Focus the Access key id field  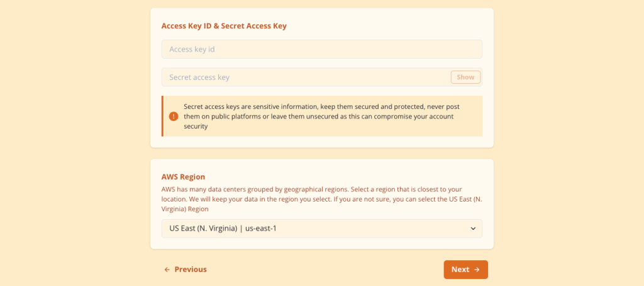click(321, 49)
